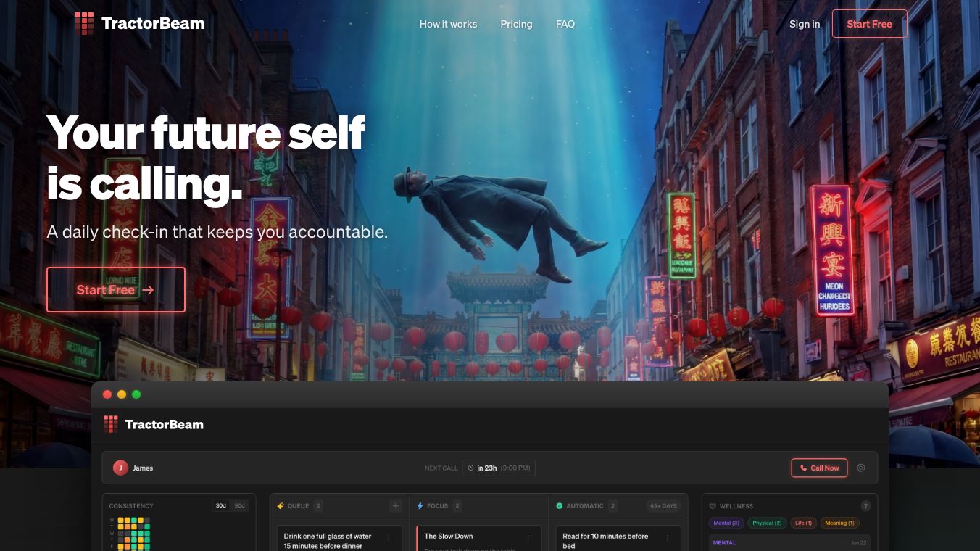980x551 pixels.
Task: Click the "NEXT CALL" label
Action: (441, 468)
